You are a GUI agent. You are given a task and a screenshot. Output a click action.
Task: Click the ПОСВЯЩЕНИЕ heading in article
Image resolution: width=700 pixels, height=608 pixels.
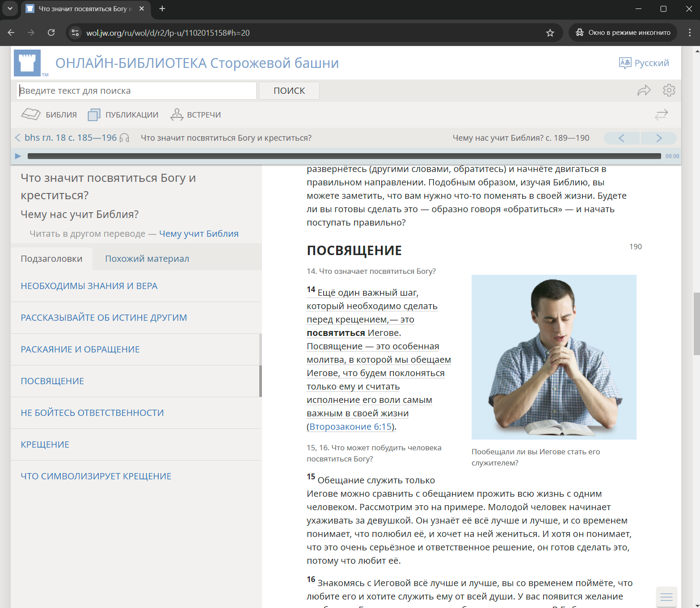[354, 251]
